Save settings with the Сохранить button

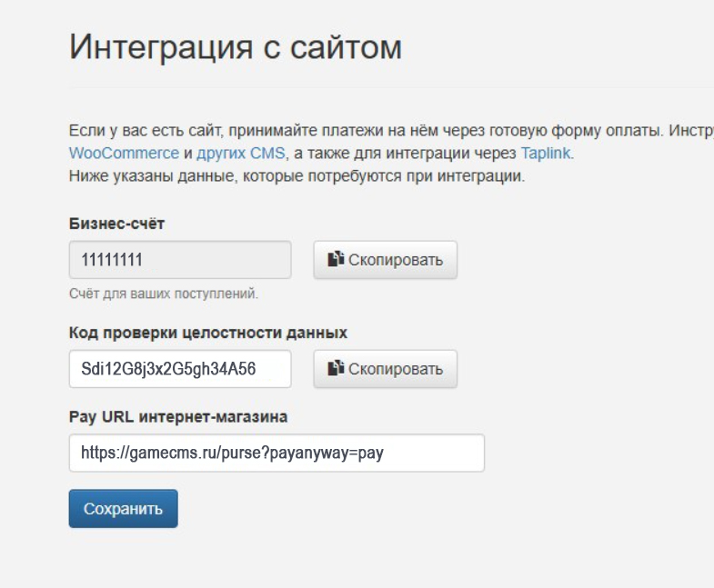(x=123, y=509)
